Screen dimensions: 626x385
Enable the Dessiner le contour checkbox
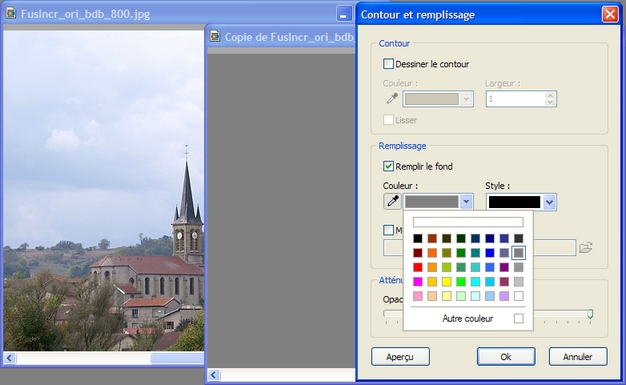(x=388, y=64)
